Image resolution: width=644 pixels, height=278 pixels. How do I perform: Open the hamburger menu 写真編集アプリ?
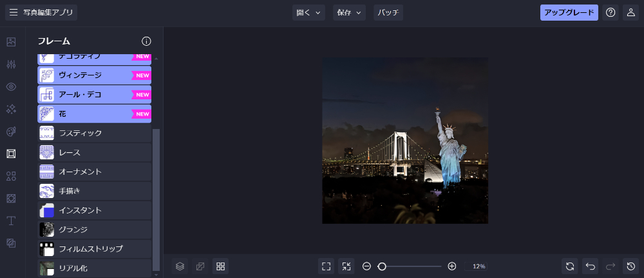point(41,13)
